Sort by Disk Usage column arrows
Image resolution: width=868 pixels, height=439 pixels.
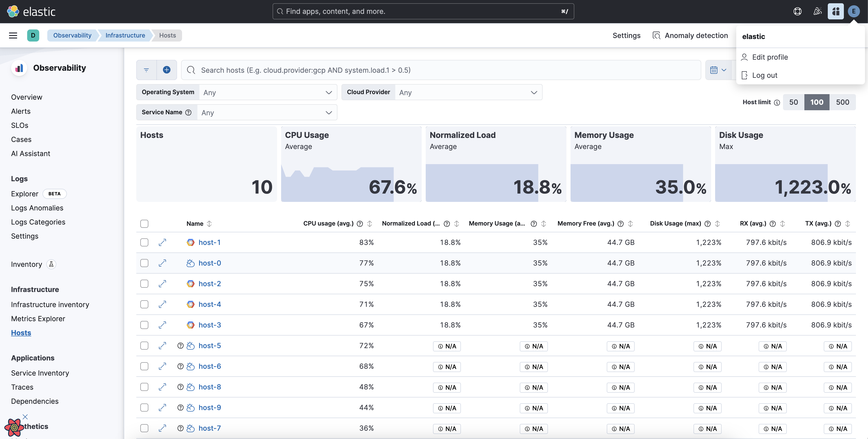click(x=717, y=224)
